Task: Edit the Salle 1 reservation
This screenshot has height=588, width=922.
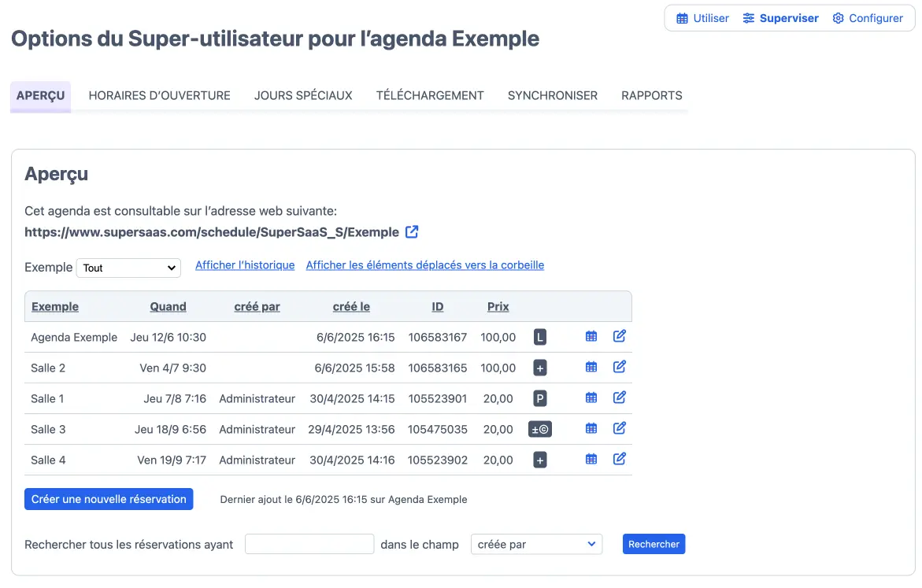Action: click(619, 397)
